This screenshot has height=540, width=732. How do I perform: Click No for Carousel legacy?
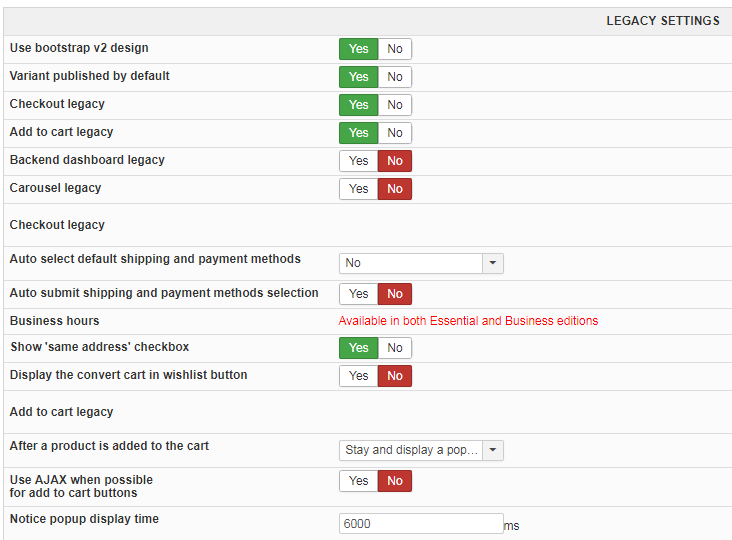pyautogui.click(x=395, y=189)
